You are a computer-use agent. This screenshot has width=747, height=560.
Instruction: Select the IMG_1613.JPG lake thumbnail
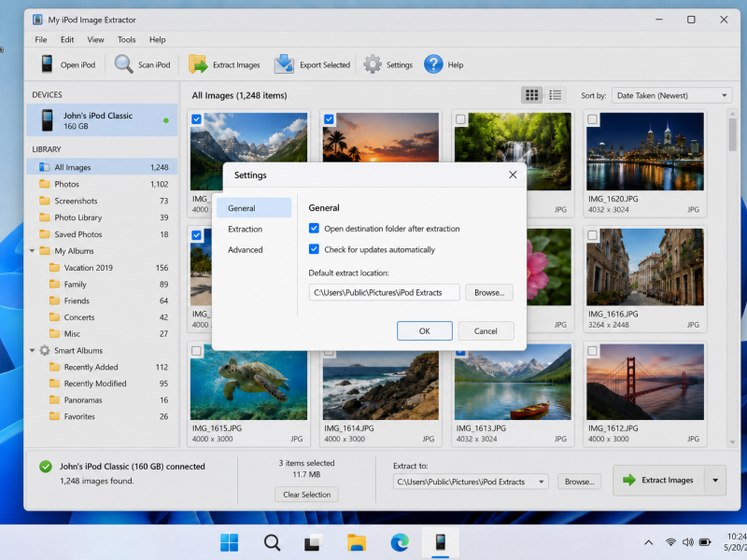click(x=513, y=382)
